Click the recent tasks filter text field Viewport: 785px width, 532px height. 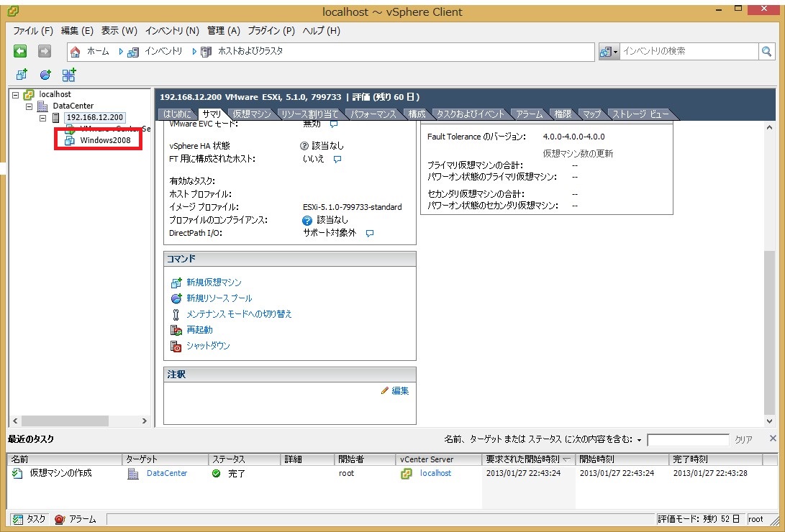(x=688, y=440)
